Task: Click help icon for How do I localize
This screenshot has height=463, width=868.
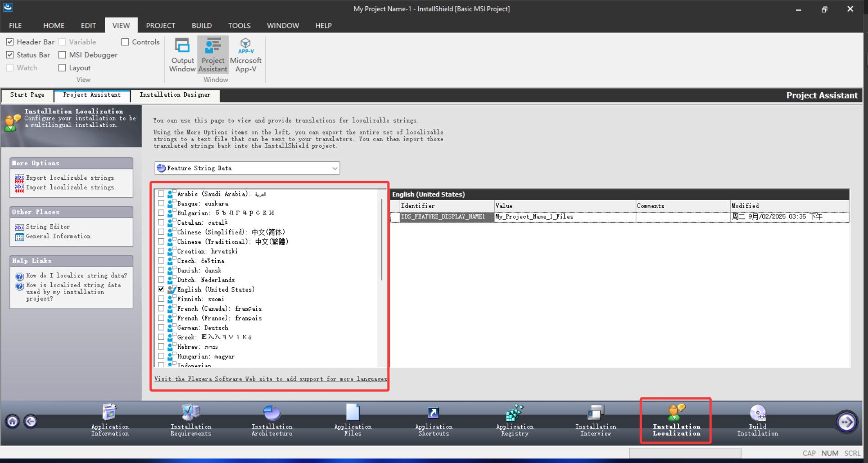Action: click(19, 276)
